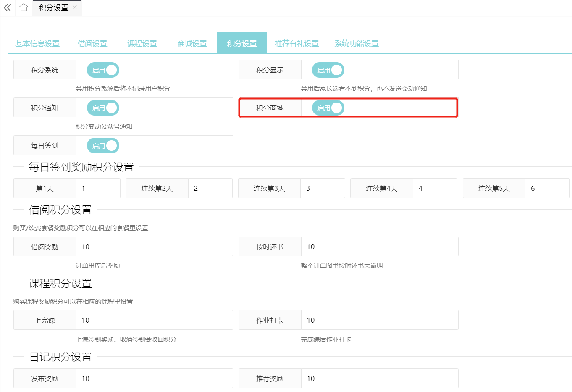Image resolution: width=572 pixels, height=392 pixels.
Task: Open the 商城设置 tab
Action: 192,43
